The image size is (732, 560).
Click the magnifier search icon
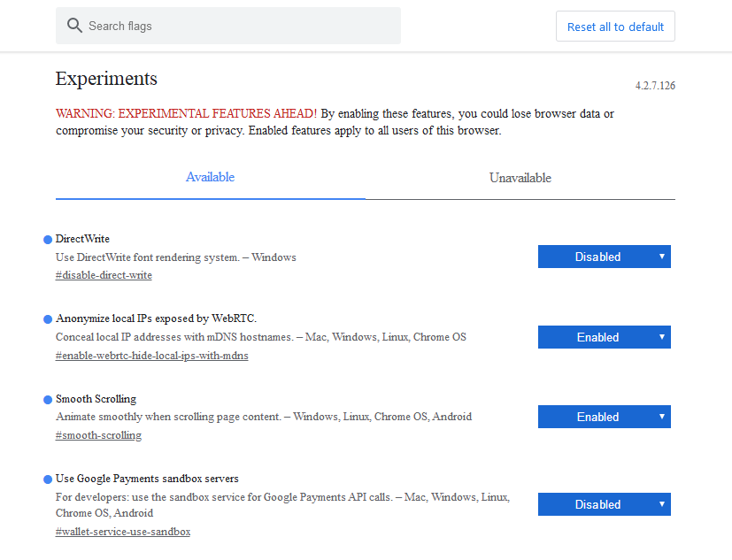point(74,25)
